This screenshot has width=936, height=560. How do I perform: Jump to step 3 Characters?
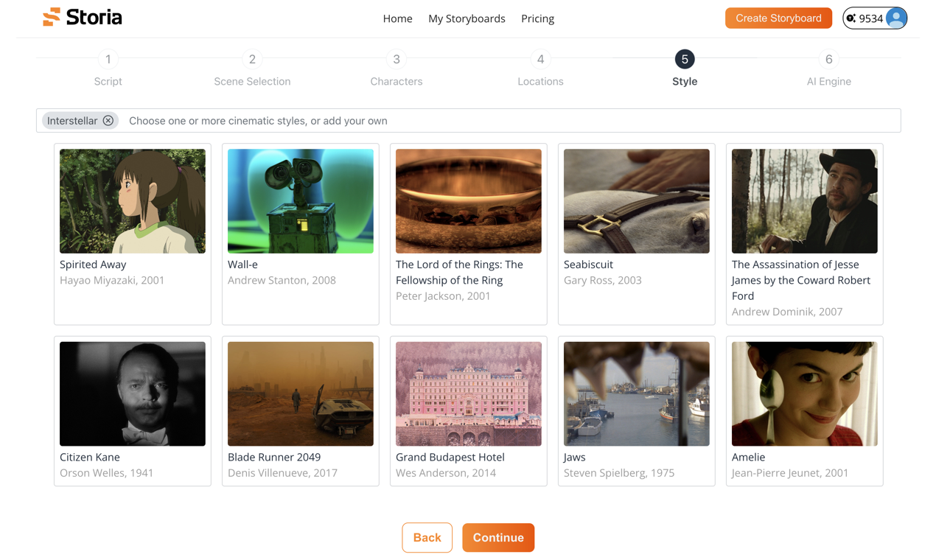(x=397, y=69)
